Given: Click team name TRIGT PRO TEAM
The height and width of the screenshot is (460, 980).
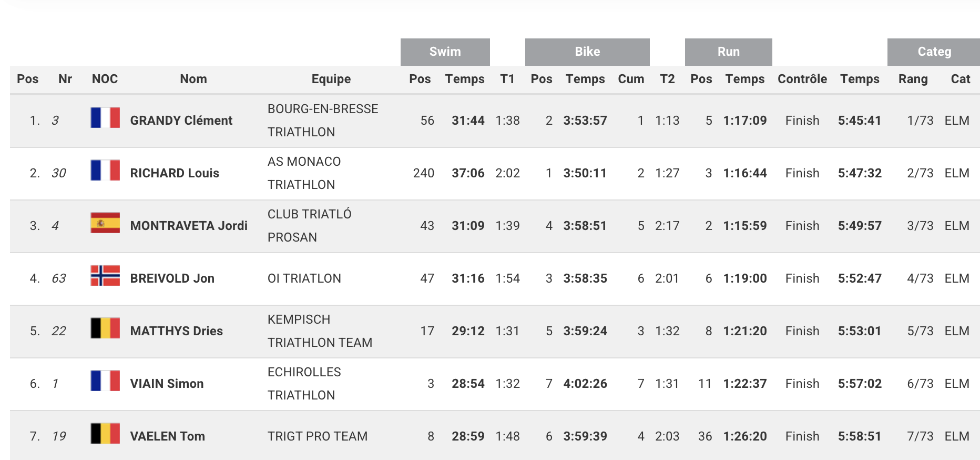Looking at the screenshot, I should pos(318,436).
